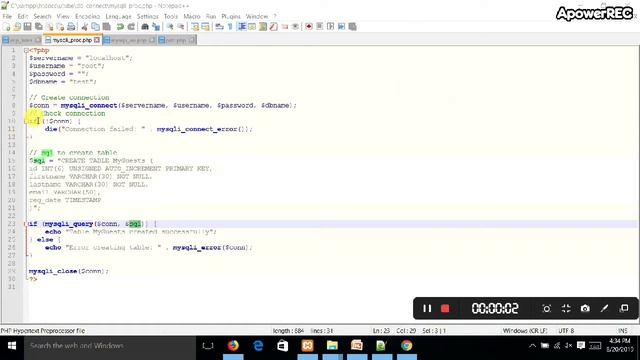Zoom in using the magnifier plus icon
The height and width of the screenshot is (360, 640).
[170, 27]
